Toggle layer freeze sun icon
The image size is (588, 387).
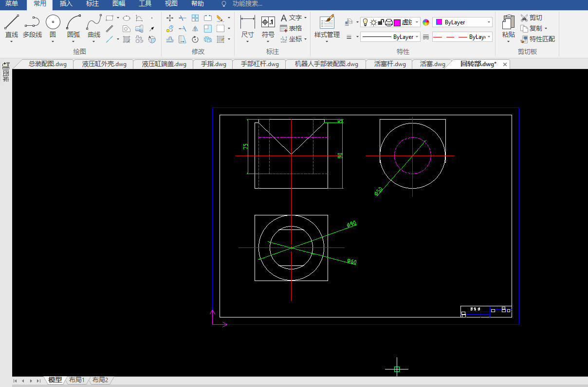click(x=373, y=22)
